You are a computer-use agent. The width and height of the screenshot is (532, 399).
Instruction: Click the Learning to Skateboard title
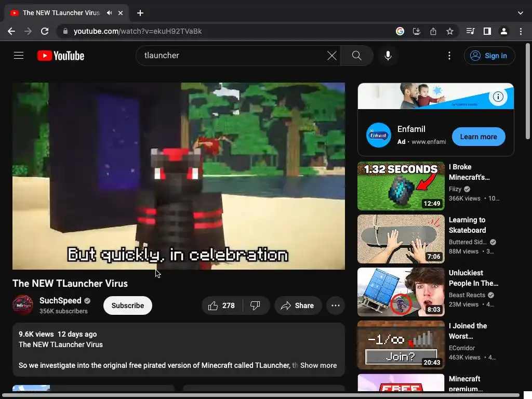tap(467, 225)
